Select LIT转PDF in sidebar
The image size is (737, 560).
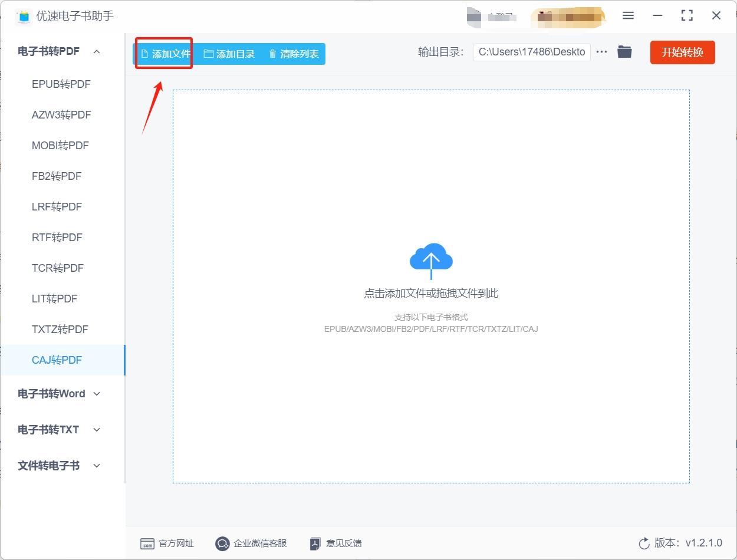click(62, 299)
